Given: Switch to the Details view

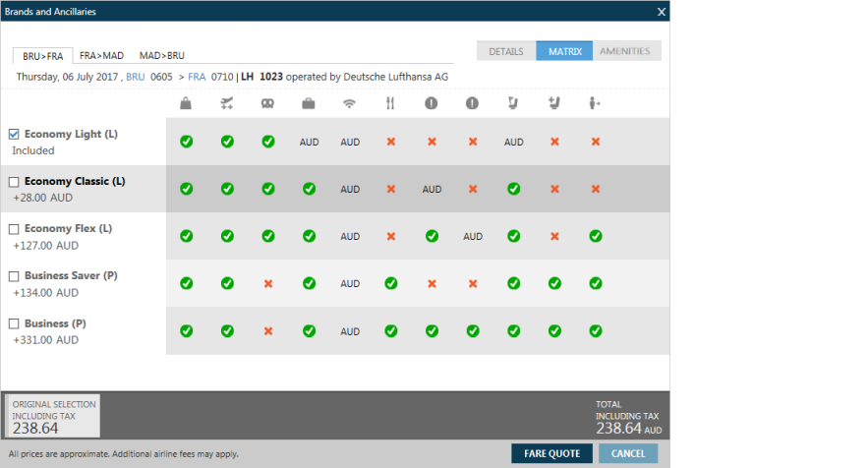Looking at the screenshot, I should point(506,51).
